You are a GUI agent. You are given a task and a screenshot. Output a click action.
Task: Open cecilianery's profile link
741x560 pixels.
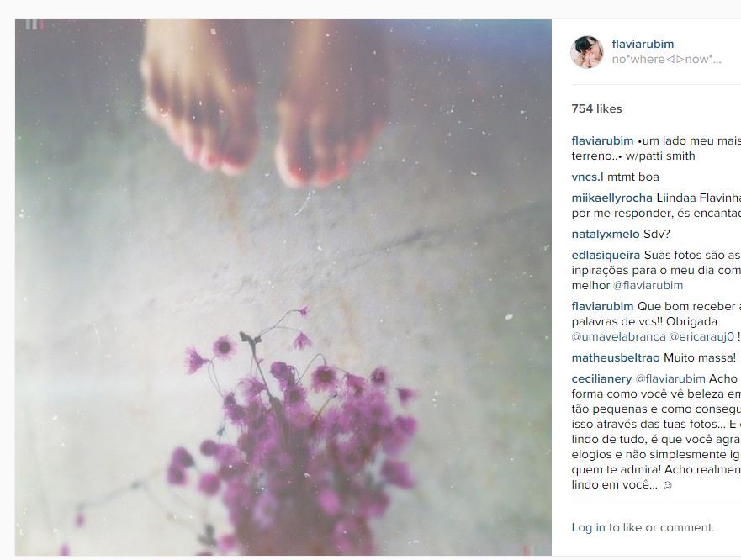coord(601,378)
